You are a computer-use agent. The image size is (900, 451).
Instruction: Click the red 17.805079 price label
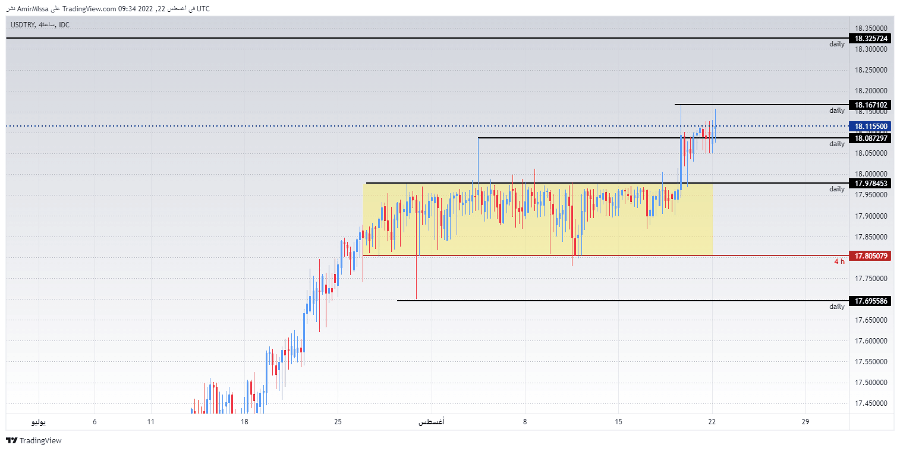coord(871,256)
